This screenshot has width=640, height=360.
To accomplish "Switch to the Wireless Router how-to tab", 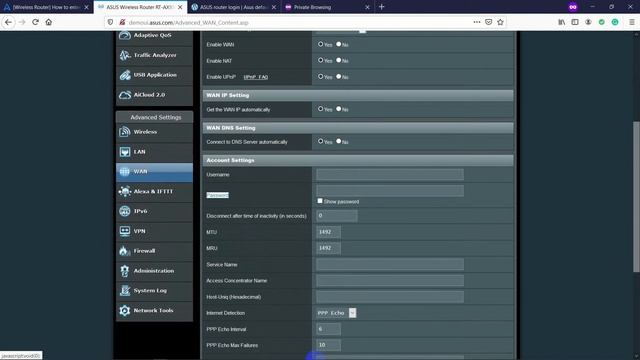I will [46, 7].
